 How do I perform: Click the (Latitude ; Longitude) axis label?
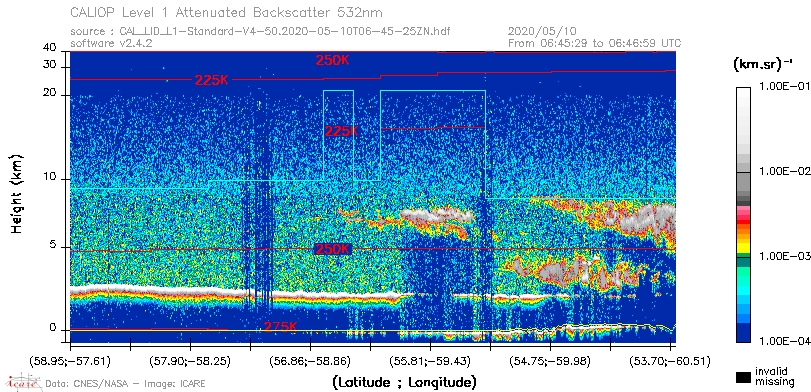404,383
